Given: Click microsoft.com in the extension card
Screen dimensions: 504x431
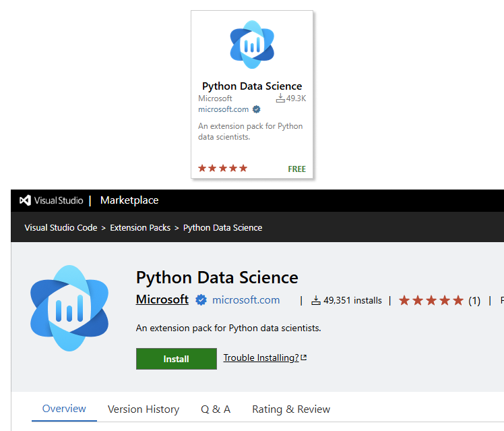Looking at the screenshot, I should tap(224, 109).
